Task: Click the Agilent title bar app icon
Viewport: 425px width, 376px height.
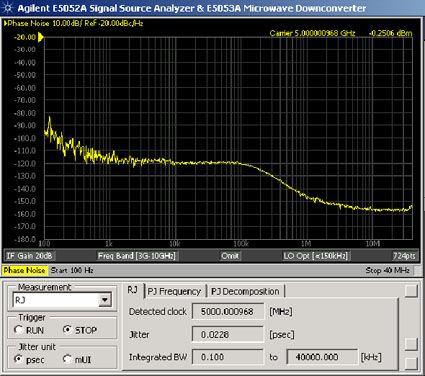Action: 7,7
